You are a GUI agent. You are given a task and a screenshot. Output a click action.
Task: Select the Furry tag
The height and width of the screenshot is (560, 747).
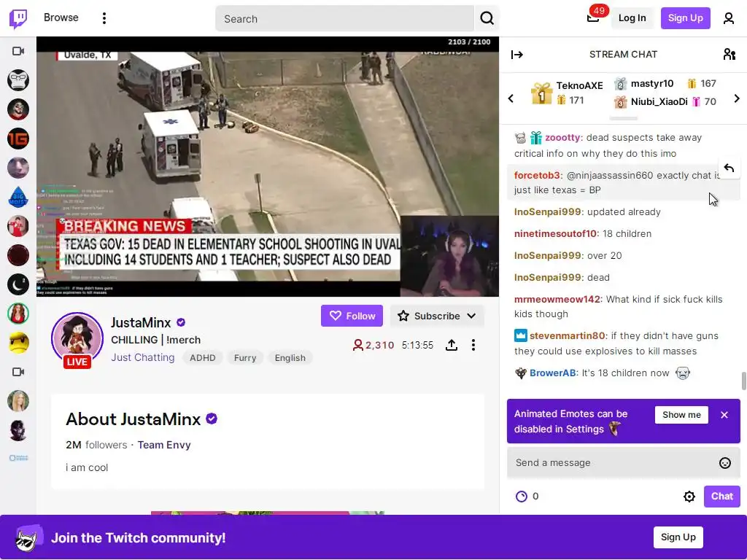(x=245, y=357)
